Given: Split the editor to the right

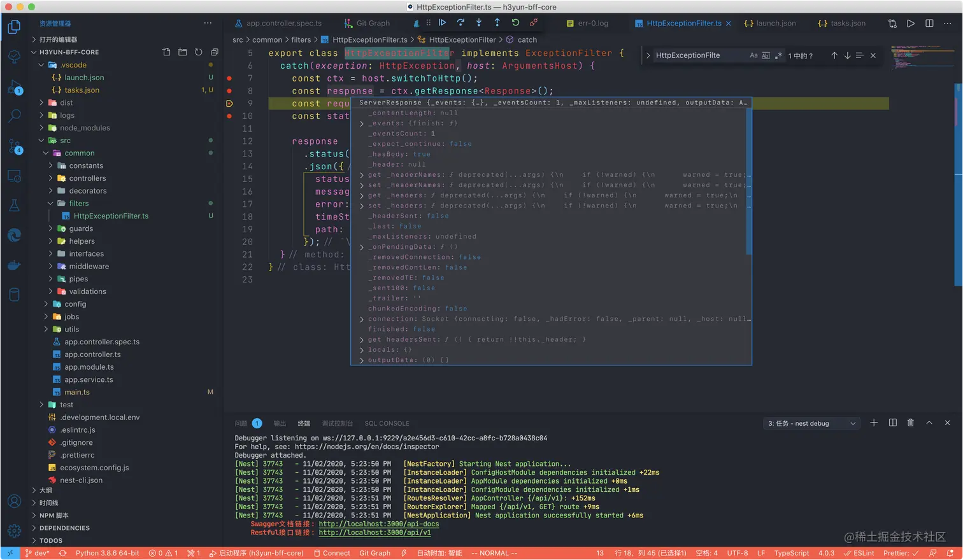Looking at the screenshot, I should (929, 24).
